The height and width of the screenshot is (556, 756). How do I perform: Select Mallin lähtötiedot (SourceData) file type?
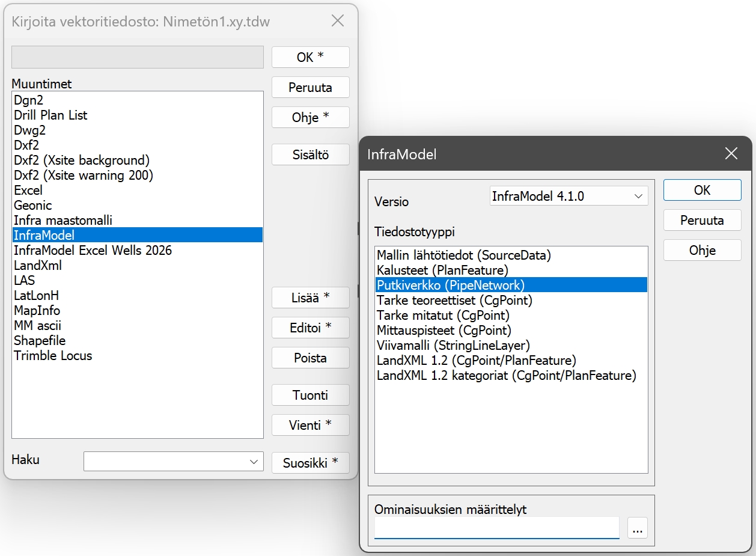511,255
